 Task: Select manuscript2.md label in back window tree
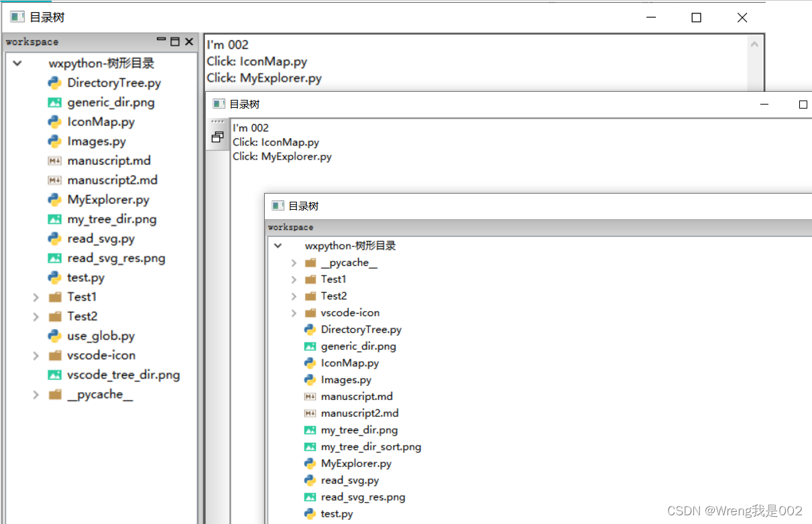coord(113,180)
